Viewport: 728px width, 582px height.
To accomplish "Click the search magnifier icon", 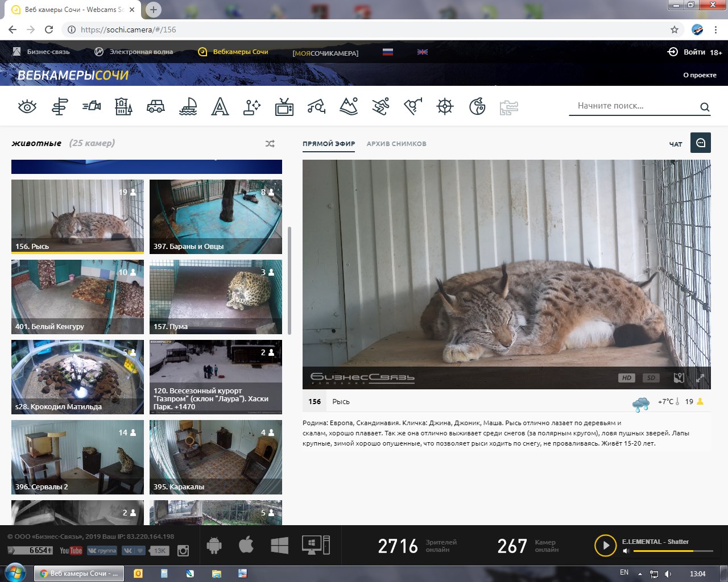I will click(705, 107).
